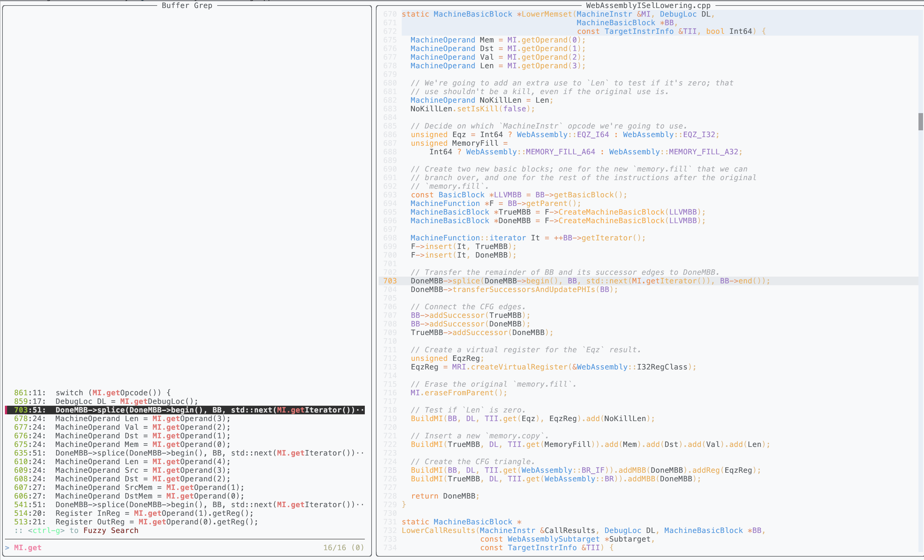Click NoKillLen.setIsKill(false) on line 683
The height and width of the screenshot is (560, 924).
[x=472, y=109]
